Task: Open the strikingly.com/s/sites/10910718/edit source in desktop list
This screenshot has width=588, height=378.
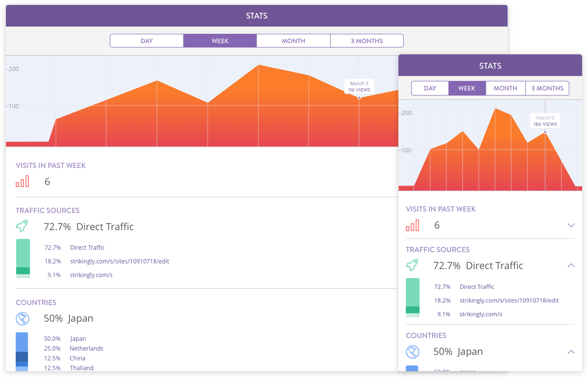Action: (120, 261)
